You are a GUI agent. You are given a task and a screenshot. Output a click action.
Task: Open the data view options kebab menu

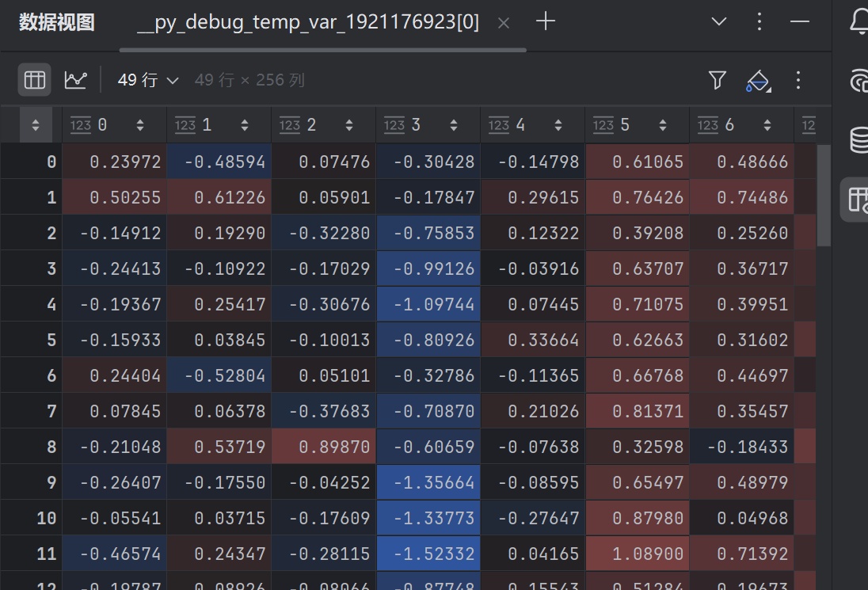click(798, 80)
